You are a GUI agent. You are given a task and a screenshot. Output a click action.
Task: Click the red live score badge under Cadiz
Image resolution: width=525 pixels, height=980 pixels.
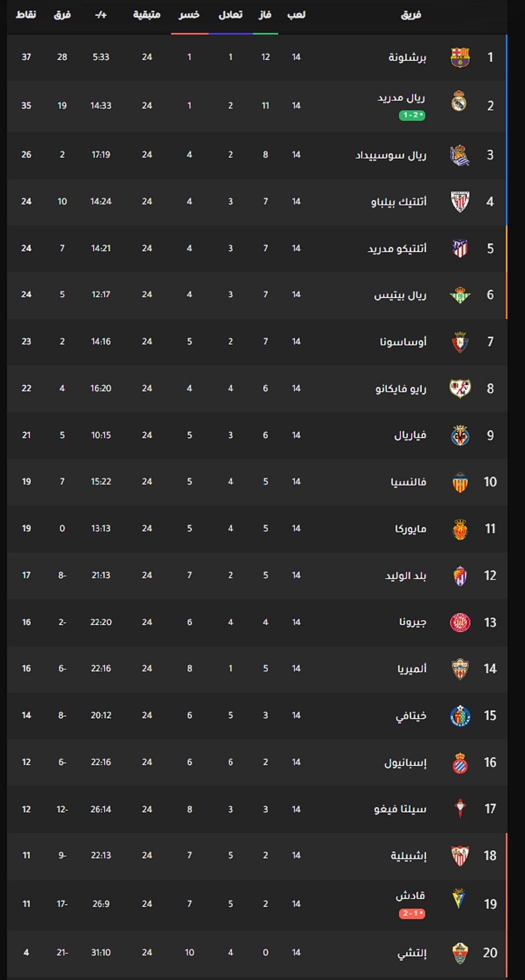[x=412, y=914]
